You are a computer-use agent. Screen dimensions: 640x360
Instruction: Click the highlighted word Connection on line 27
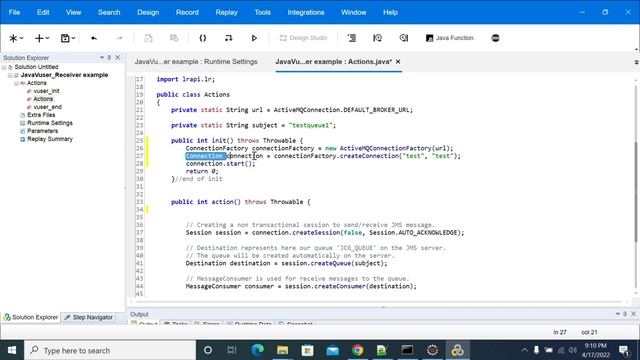[205, 156]
